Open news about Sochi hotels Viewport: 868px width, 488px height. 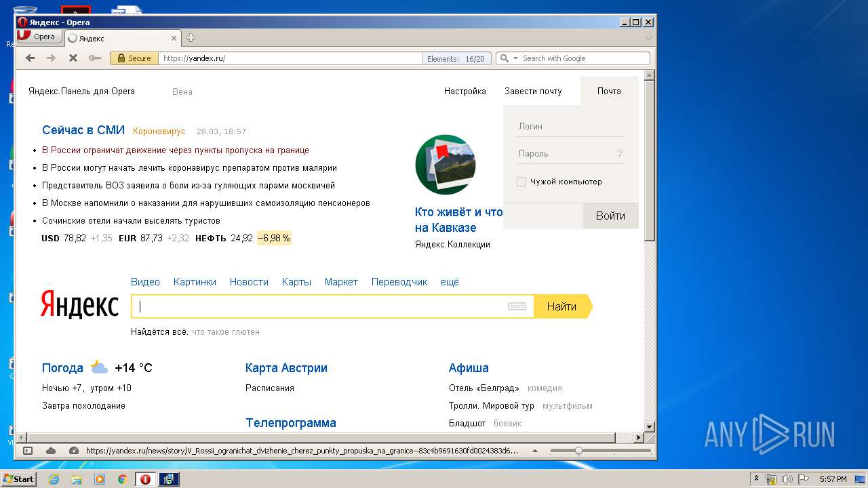[x=131, y=221]
